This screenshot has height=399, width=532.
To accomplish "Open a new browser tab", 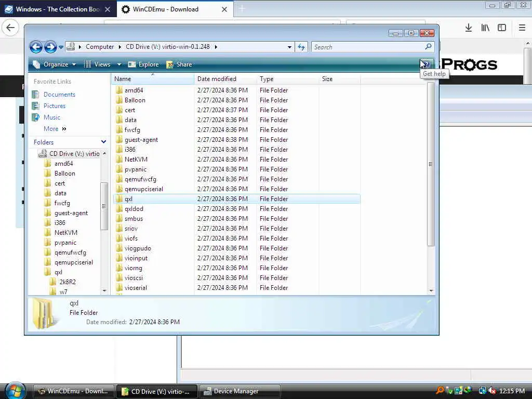I will (x=242, y=9).
